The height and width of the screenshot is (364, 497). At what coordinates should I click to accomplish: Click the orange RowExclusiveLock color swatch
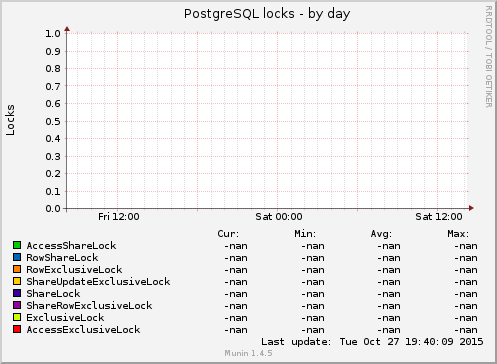pyautogui.click(x=17, y=269)
